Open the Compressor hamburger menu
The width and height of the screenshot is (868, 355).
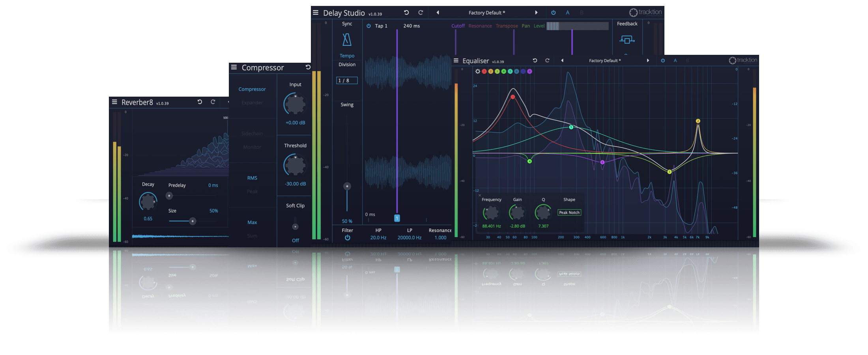pyautogui.click(x=234, y=67)
